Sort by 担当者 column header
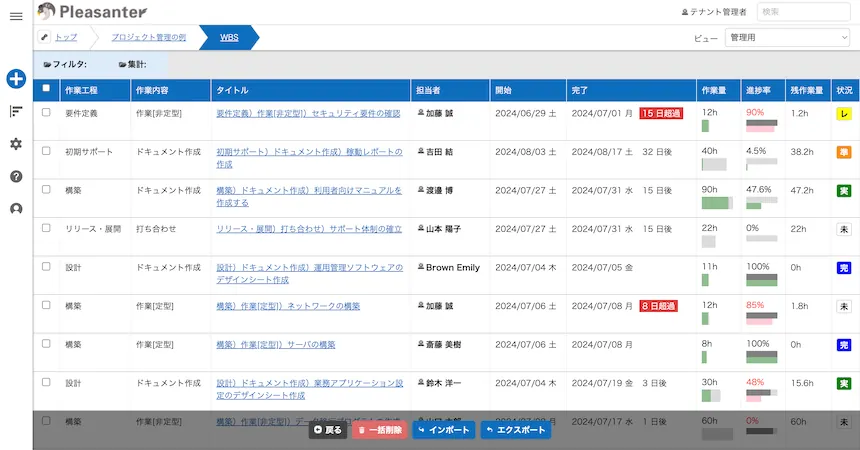The width and height of the screenshot is (860, 450). point(450,90)
